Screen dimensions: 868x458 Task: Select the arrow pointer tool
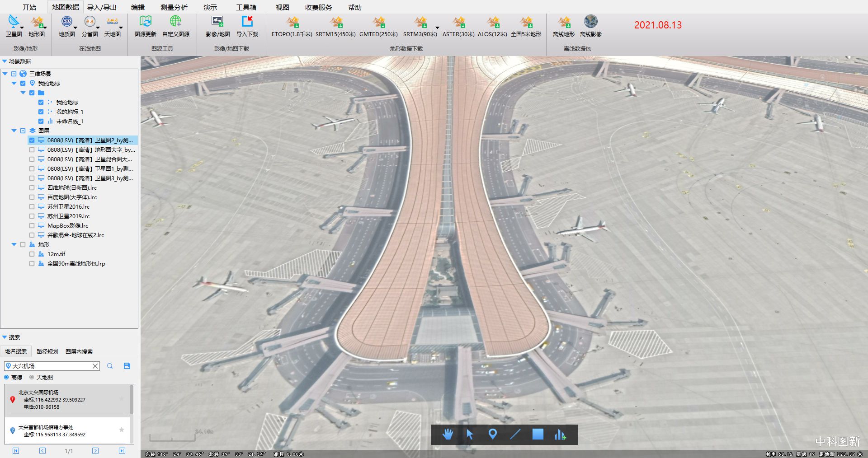click(x=470, y=435)
